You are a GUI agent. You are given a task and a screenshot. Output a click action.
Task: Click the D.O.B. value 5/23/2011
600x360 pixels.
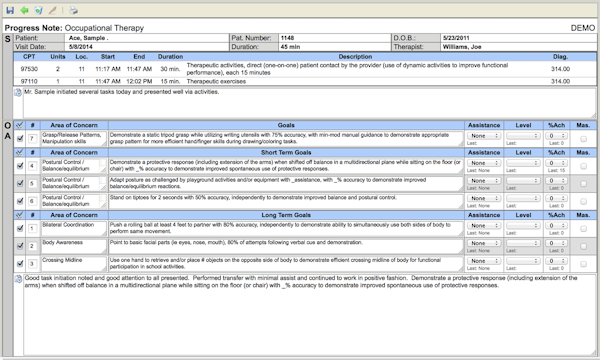point(456,38)
